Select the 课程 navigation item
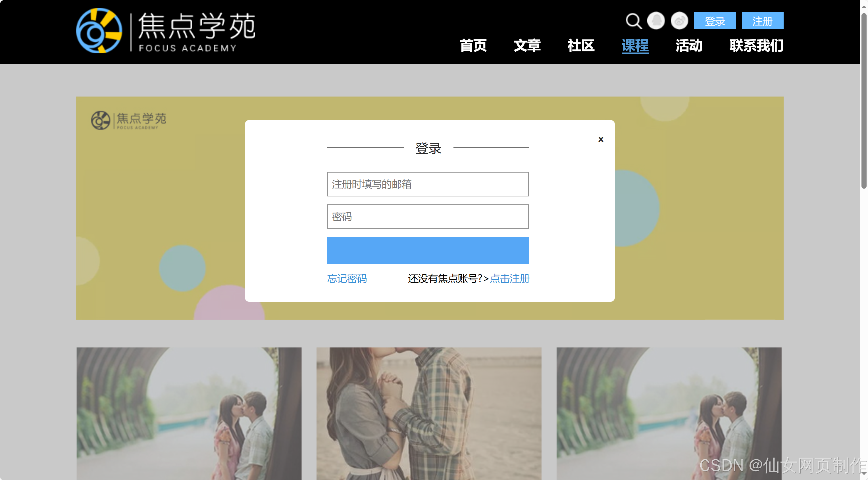This screenshot has height=480, width=868. click(635, 45)
